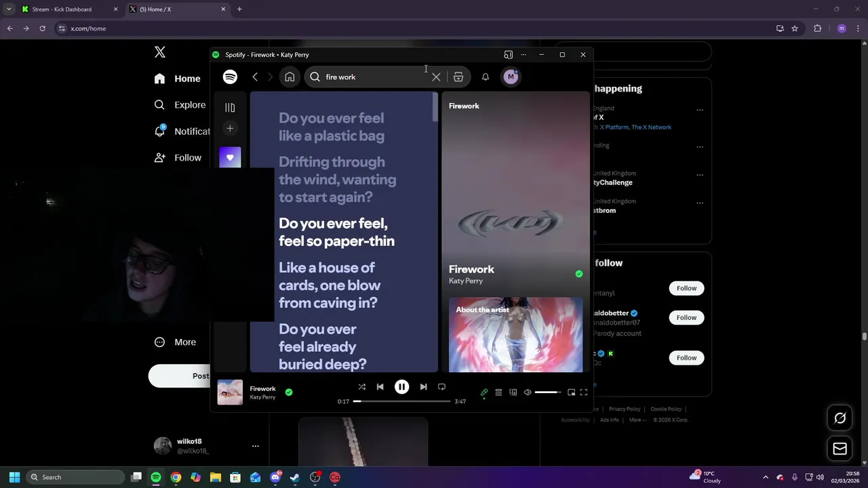Image resolution: width=868 pixels, height=488 pixels.
Task: Open Windows Start menu
Action: click(x=14, y=477)
